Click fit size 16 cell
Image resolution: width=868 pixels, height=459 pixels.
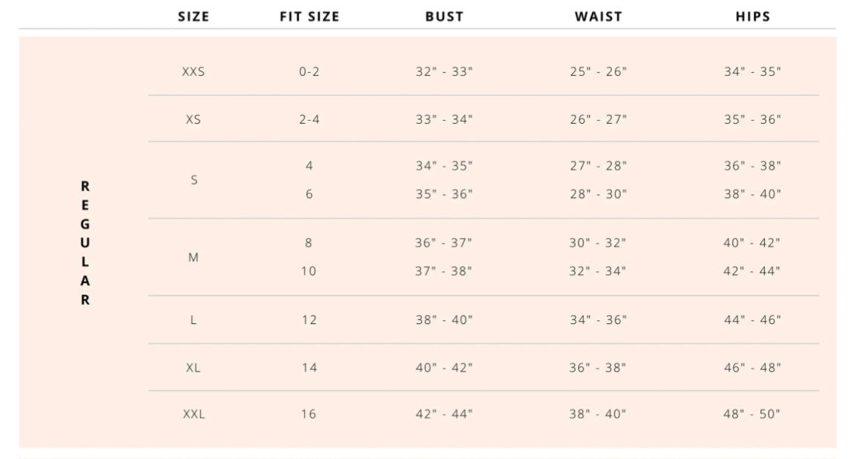[309, 414]
